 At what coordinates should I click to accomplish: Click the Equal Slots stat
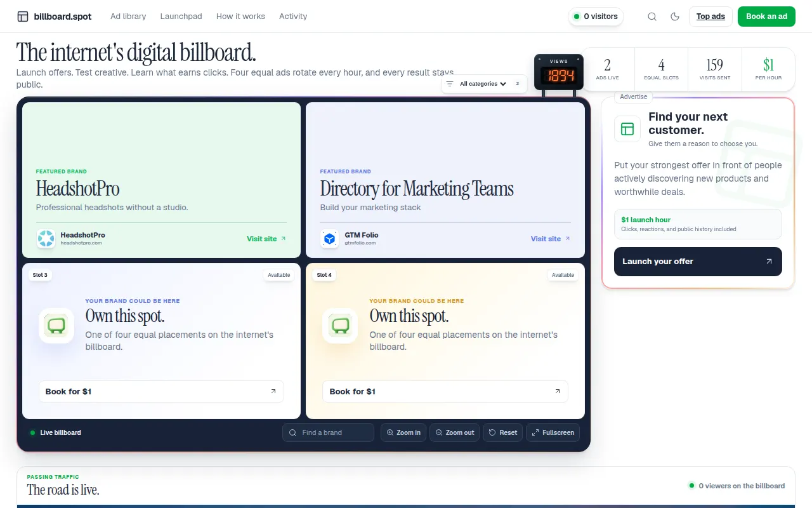pyautogui.click(x=661, y=69)
